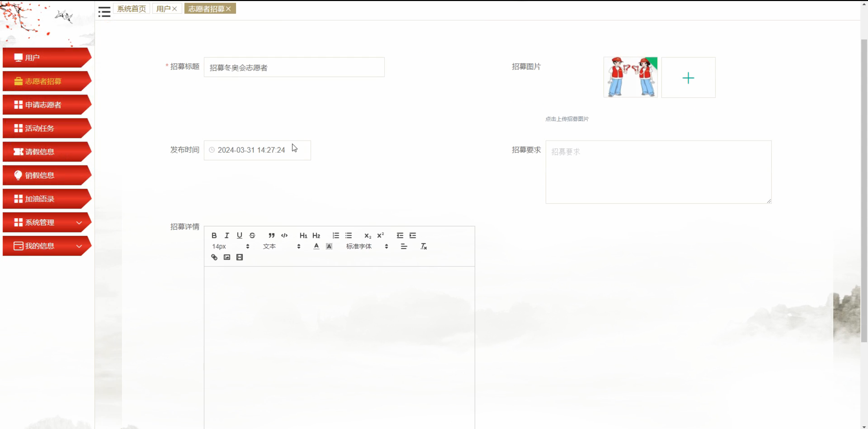Insert a blockquote in the editor
The width and height of the screenshot is (868, 429).
(x=271, y=235)
